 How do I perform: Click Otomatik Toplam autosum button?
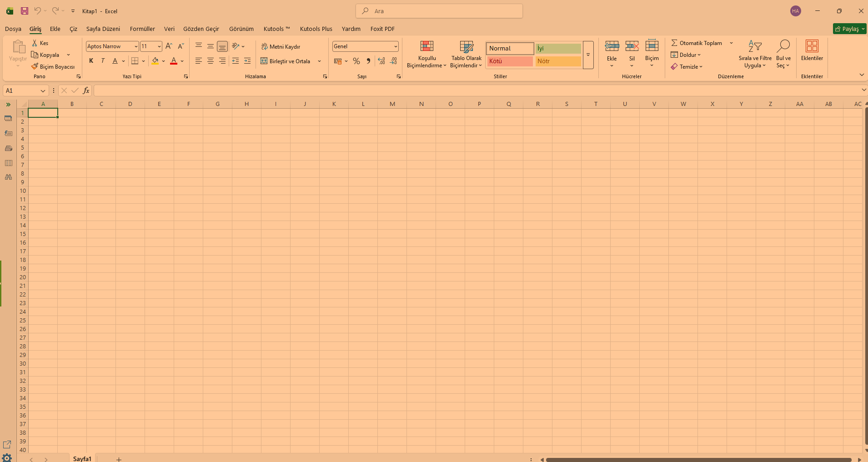(x=697, y=43)
